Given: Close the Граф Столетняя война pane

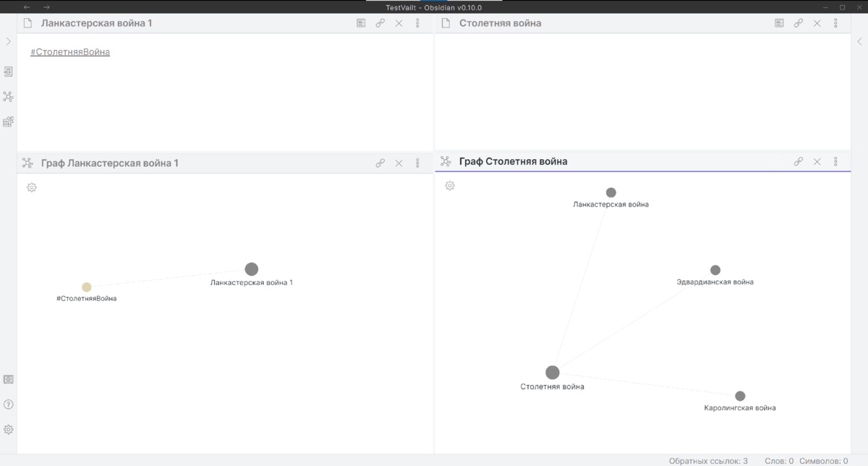Looking at the screenshot, I should click(x=817, y=161).
